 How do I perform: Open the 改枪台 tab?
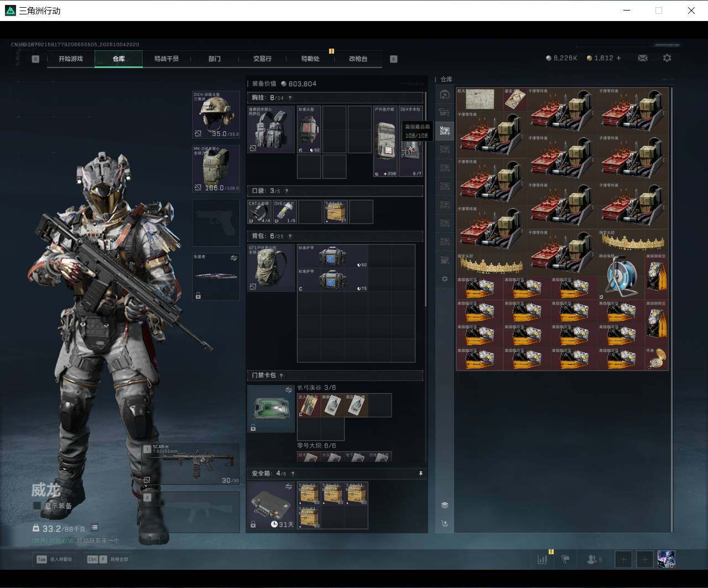click(358, 59)
